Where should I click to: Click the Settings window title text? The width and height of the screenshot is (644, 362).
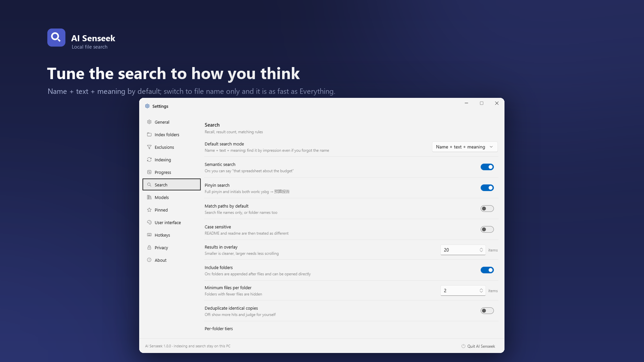coord(160,106)
